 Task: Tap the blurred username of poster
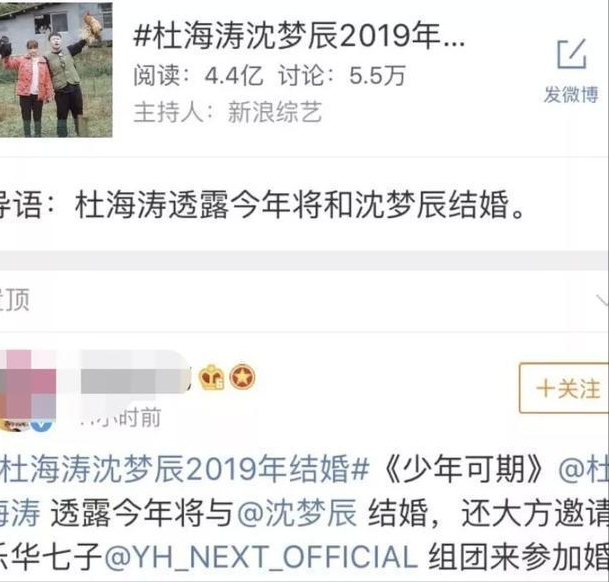pos(134,376)
